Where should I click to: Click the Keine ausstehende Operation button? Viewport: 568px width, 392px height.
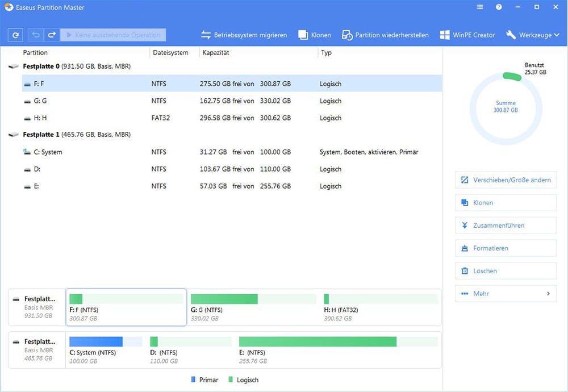113,35
